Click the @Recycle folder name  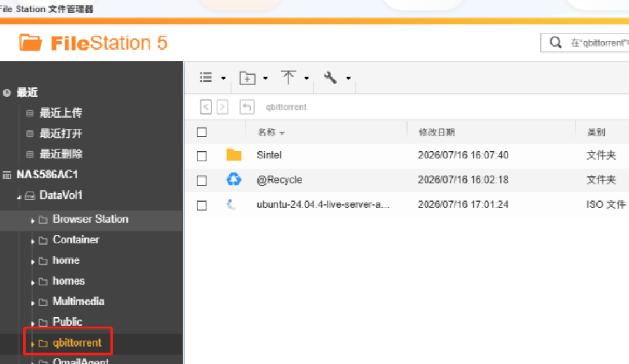tap(279, 180)
